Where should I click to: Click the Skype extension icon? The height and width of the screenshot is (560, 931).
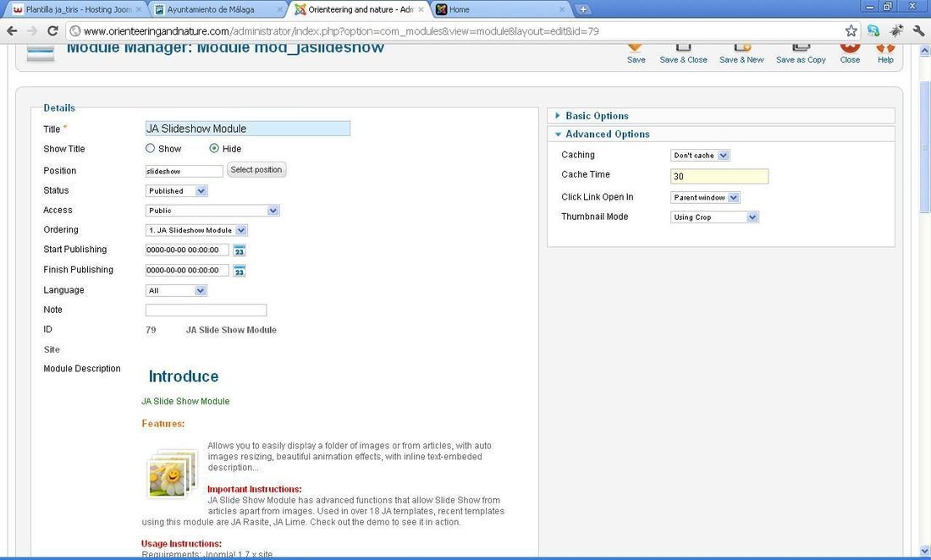click(873, 30)
